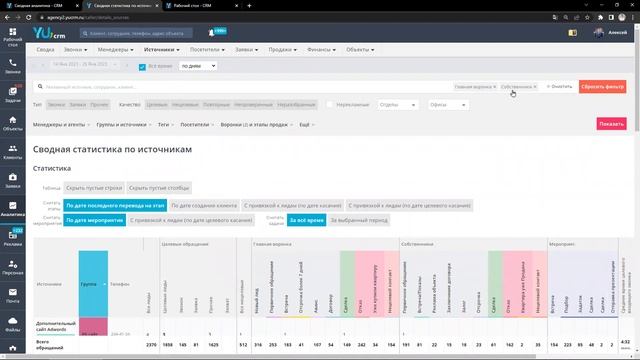This screenshot has width=640, height=360.
Task: Click the yellow book icon in header
Action: point(573,33)
